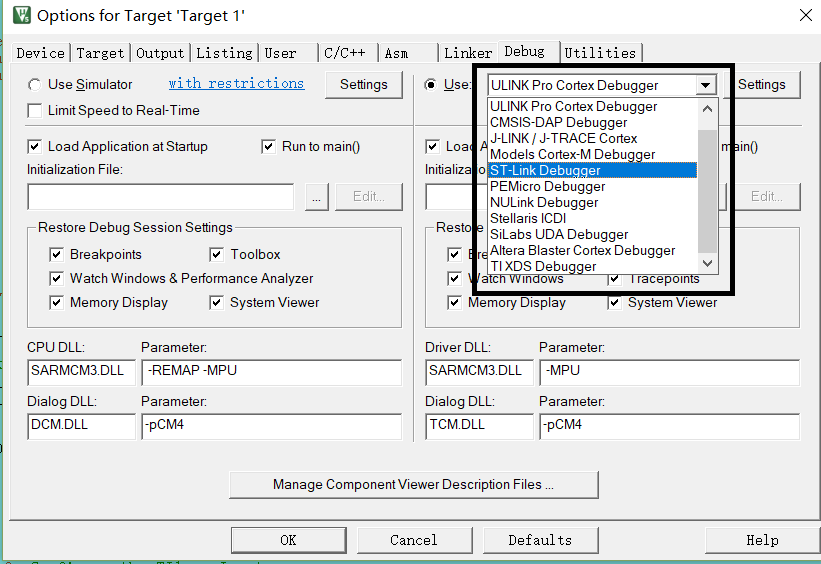This screenshot has width=821, height=564.
Task: Click CPU DLL Parameter field -REMAP -MPU
Action: point(271,371)
